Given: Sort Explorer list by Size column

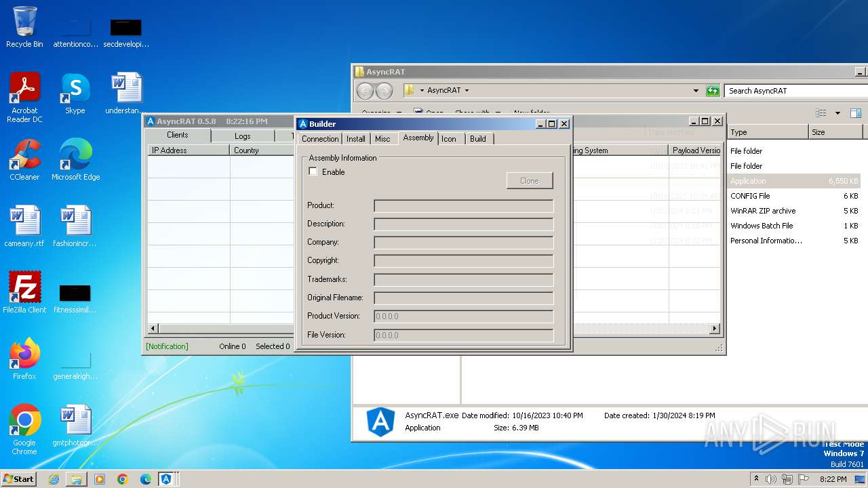Looking at the screenshot, I should 836,132.
